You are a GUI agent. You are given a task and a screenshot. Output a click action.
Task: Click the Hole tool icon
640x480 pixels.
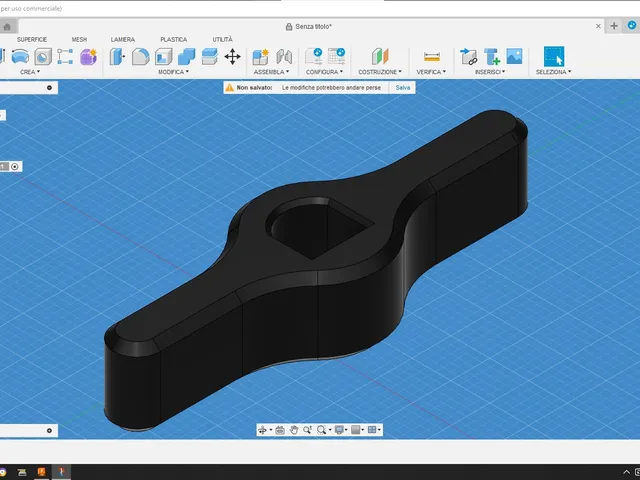tap(43, 56)
